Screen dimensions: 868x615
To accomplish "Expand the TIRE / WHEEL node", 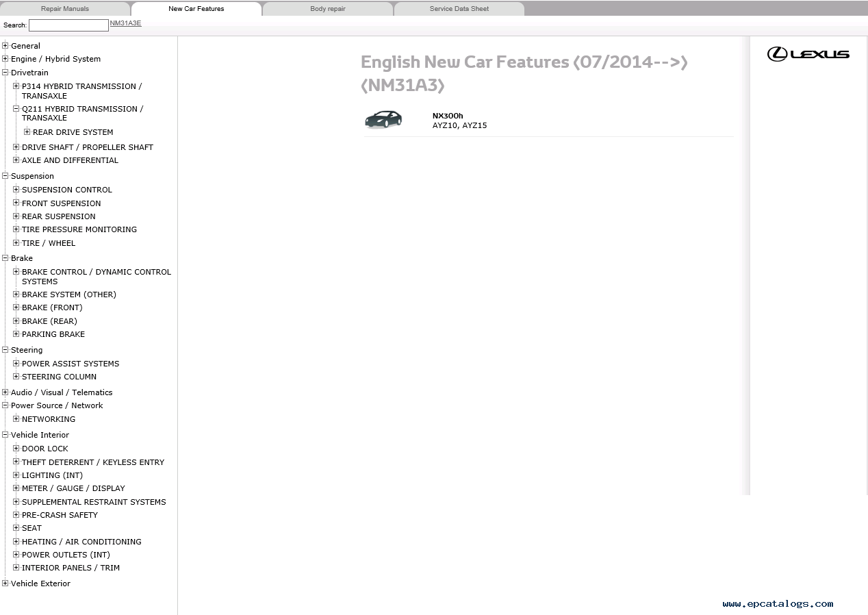I will (16, 243).
